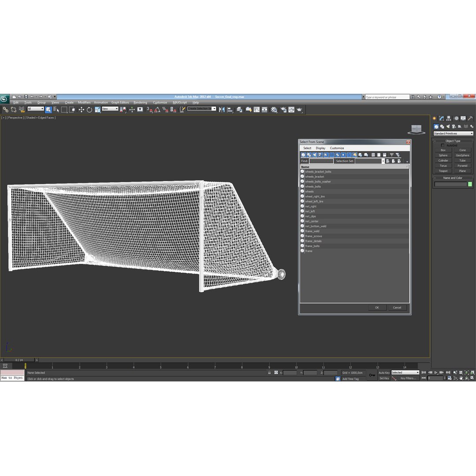
Task: Click the Pan View hand icon
Action: (461, 378)
